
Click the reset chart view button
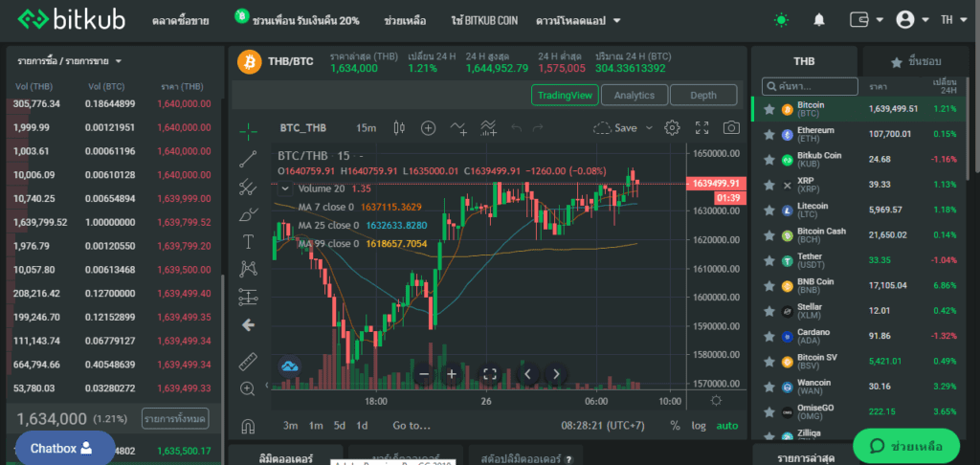(x=489, y=374)
